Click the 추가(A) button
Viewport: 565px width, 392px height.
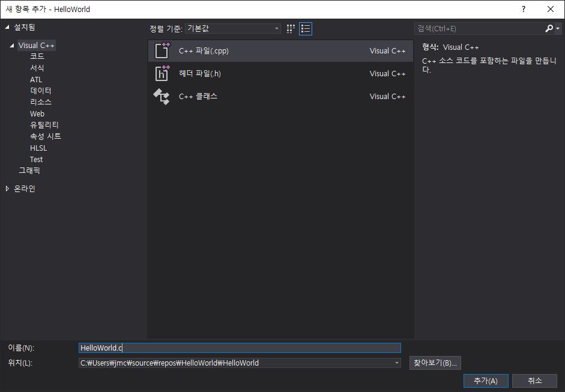pos(485,381)
